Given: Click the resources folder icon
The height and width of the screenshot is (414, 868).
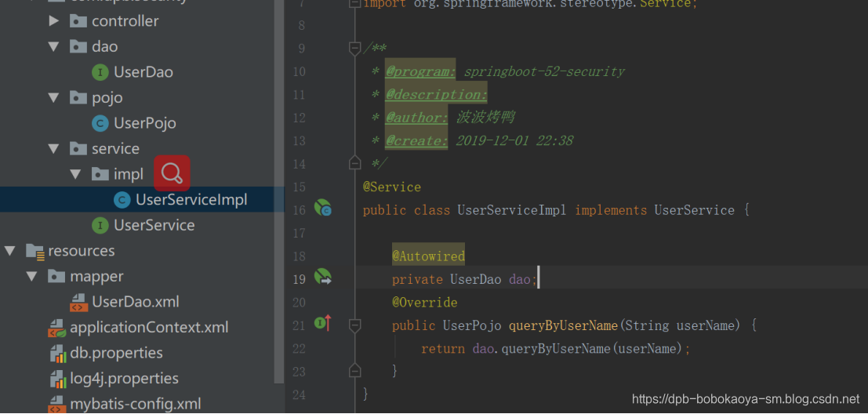Looking at the screenshot, I should click(x=35, y=251).
